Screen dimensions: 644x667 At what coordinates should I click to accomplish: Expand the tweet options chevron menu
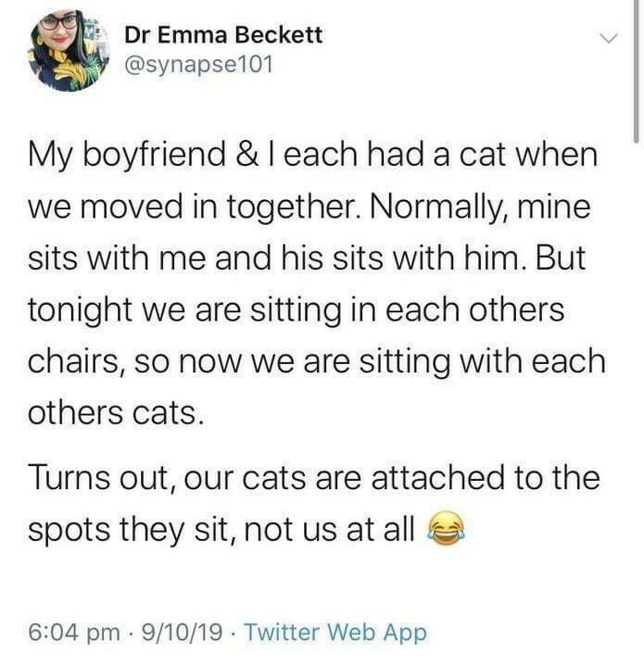point(607,39)
